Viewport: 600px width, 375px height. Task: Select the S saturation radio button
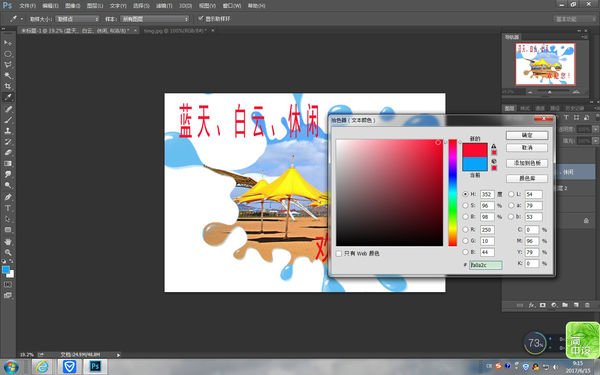465,205
